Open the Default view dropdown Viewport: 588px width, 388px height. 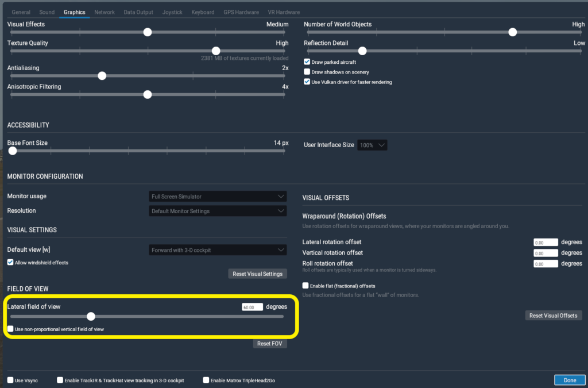coord(218,250)
